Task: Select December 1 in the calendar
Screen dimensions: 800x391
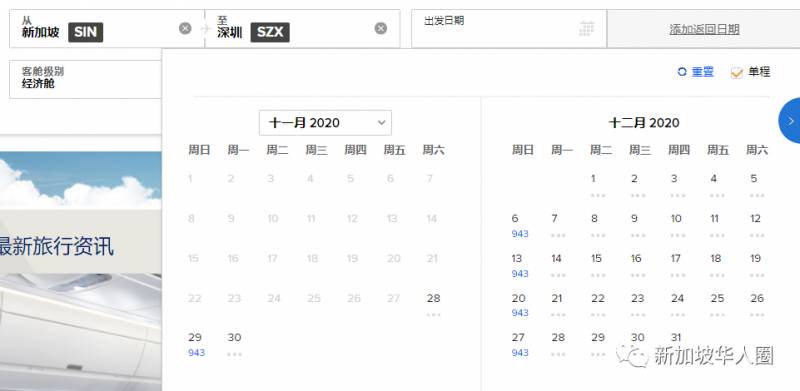Action: [x=597, y=186]
